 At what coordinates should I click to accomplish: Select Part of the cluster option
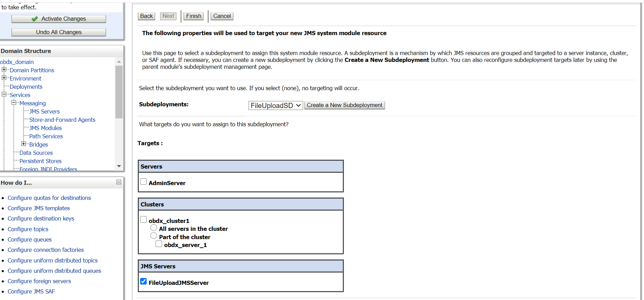pos(154,236)
